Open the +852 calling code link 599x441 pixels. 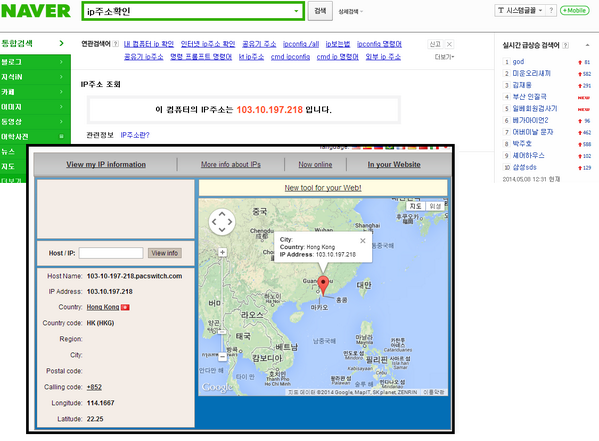click(94, 387)
